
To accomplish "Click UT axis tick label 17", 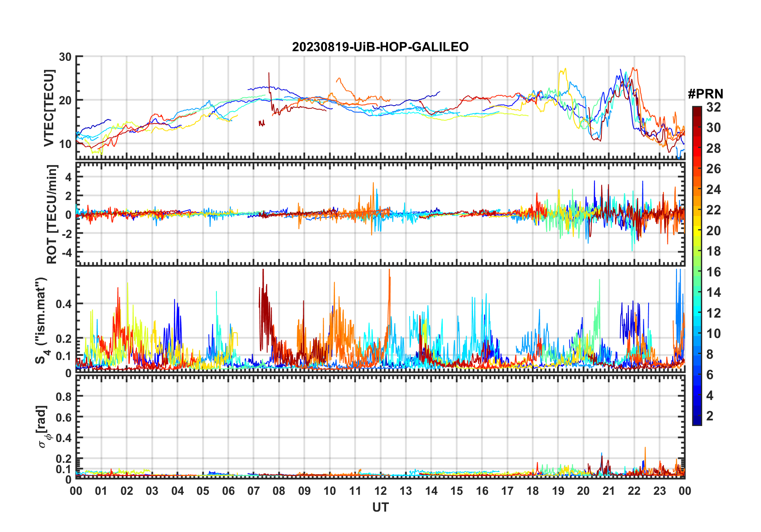I will (x=507, y=491).
